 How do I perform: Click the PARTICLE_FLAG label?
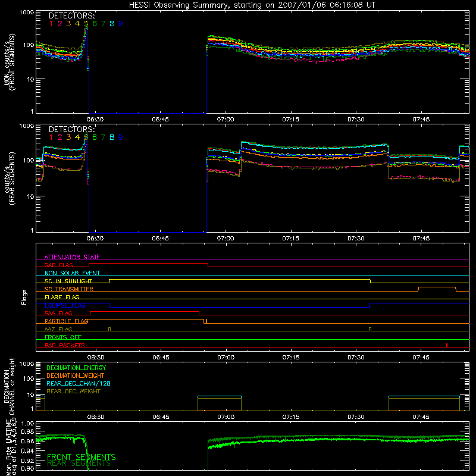pos(67,321)
